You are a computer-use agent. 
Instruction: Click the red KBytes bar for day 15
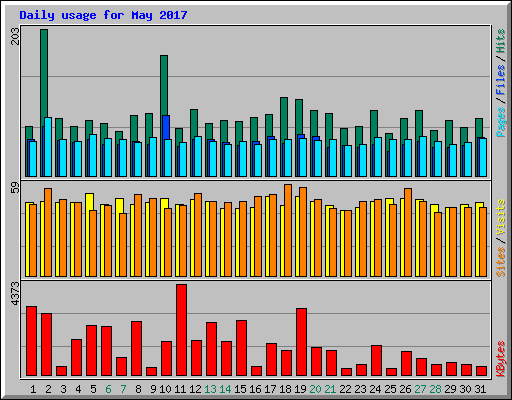coord(241,348)
